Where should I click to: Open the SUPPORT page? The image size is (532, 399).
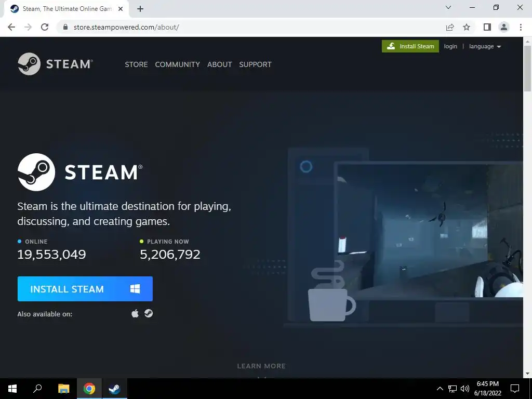(255, 64)
